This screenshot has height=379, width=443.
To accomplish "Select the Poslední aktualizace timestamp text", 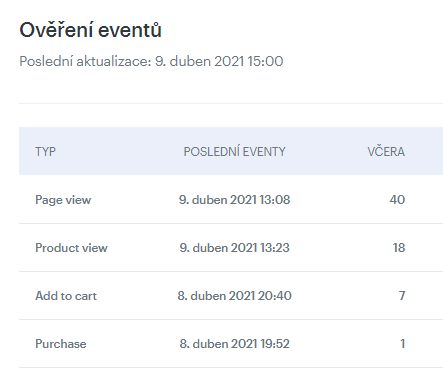I will [x=151, y=61].
